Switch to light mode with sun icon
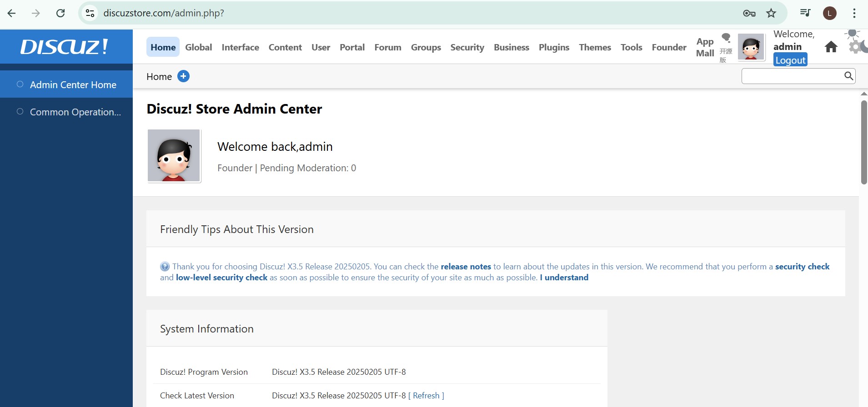868x407 pixels. pyautogui.click(x=853, y=34)
